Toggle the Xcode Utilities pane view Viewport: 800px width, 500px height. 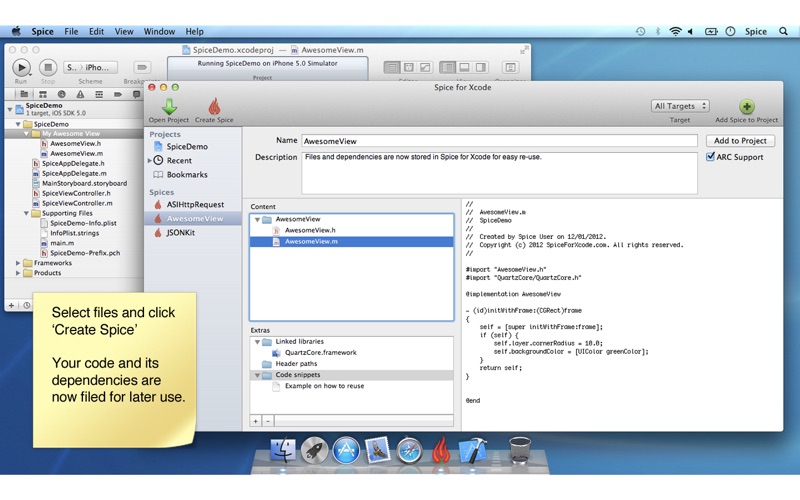coord(481,67)
